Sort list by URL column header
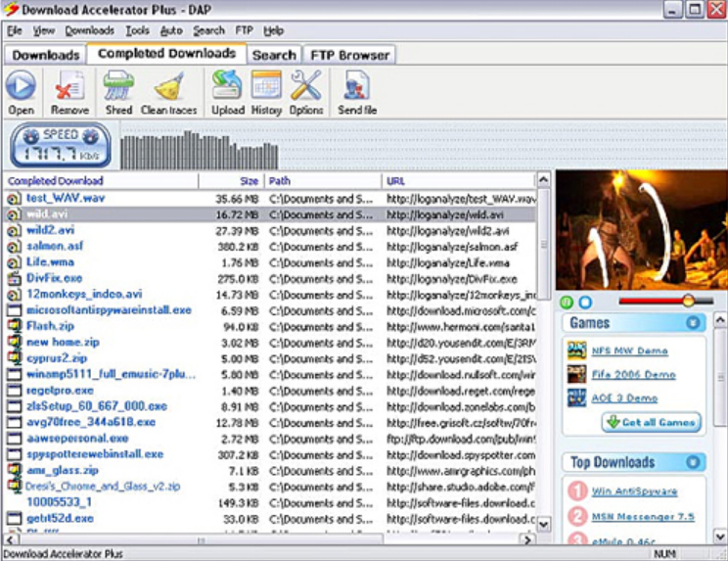 (x=459, y=181)
